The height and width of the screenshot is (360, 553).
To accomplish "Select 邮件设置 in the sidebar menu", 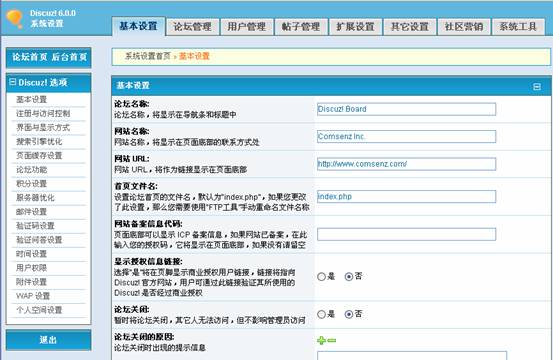I will point(31,212).
